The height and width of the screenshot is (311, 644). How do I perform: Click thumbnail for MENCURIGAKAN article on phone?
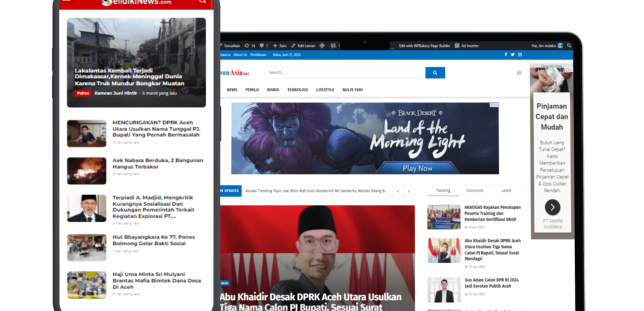point(86,133)
